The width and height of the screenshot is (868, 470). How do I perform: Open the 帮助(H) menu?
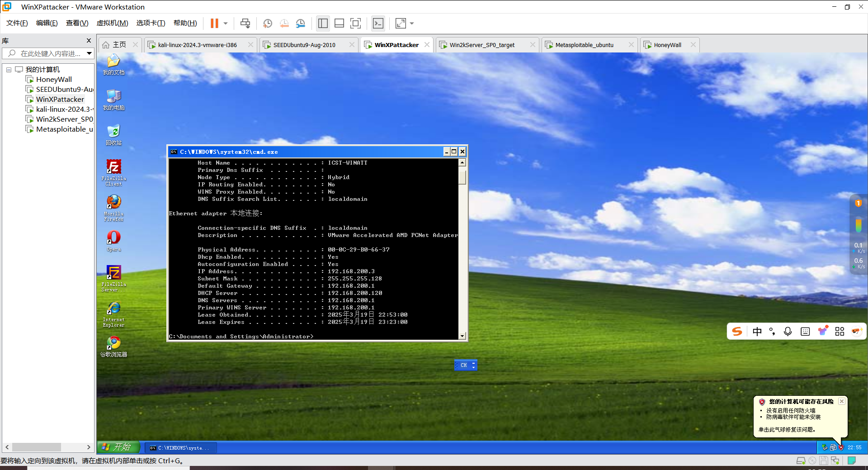tap(185, 23)
